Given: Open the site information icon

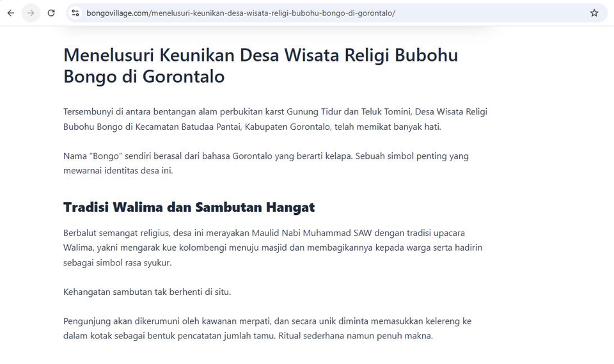Looking at the screenshot, I should [x=75, y=13].
